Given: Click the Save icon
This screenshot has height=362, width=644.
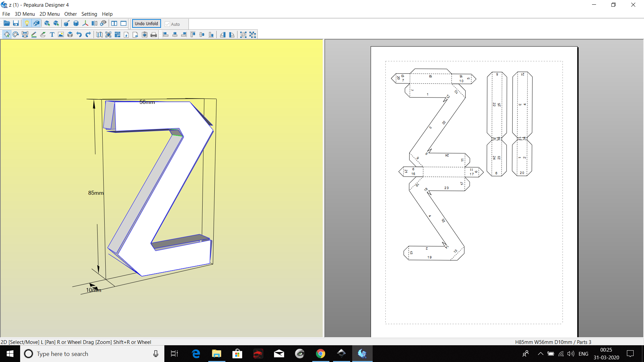Looking at the screenshot, I should 16,23.
